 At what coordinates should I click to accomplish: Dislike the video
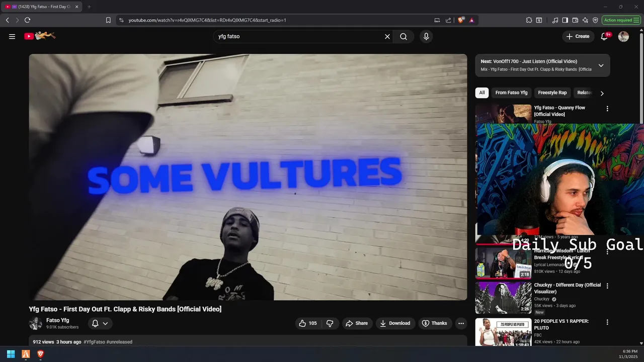pos(330,323)
